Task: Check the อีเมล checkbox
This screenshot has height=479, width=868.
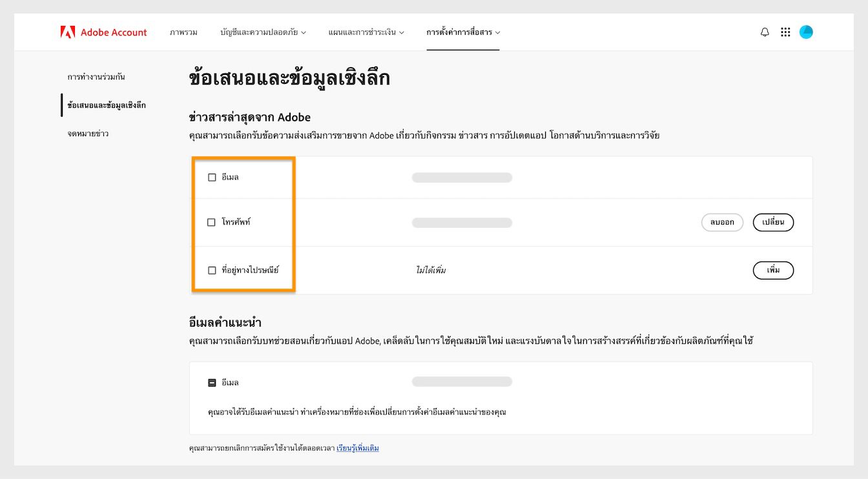Action: click(212, 176)
